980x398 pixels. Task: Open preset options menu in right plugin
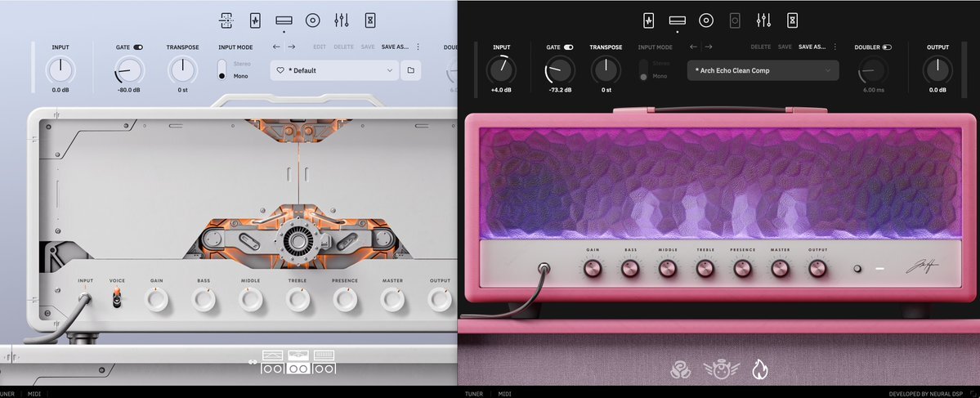pos(835,47)
